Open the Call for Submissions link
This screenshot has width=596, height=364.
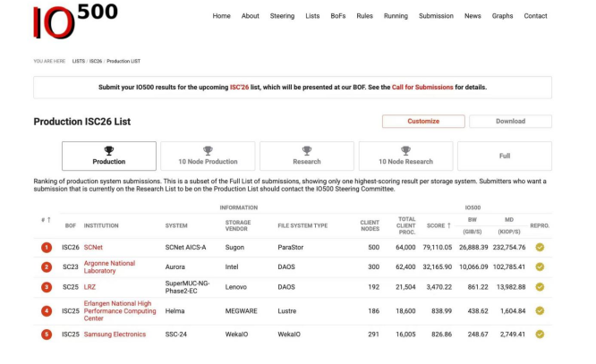(x=422, y=87)
